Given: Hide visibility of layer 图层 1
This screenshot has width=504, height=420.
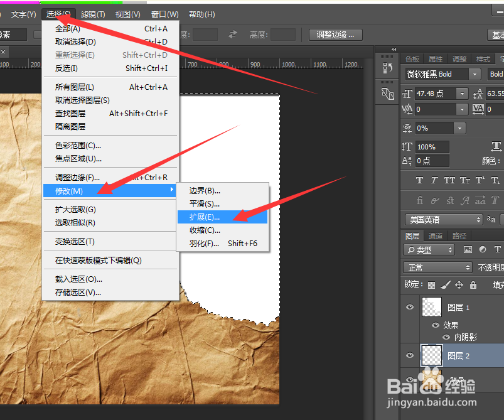Looking at the screenshot, I should point(410,307).
